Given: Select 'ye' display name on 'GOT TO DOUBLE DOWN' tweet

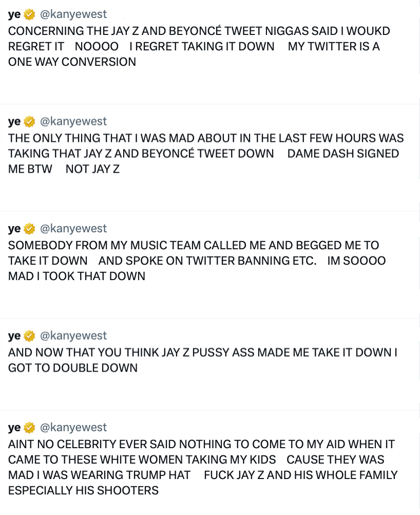Looking at the screenshot, I should coord(14,336).
